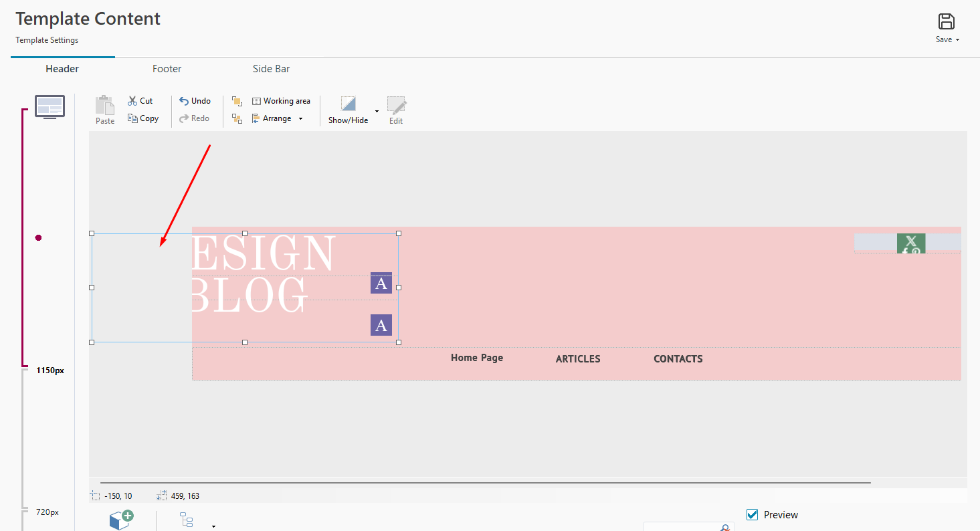Click the Save icon
This screenshot has width=980, height=531.
click(x=947, y=21)
